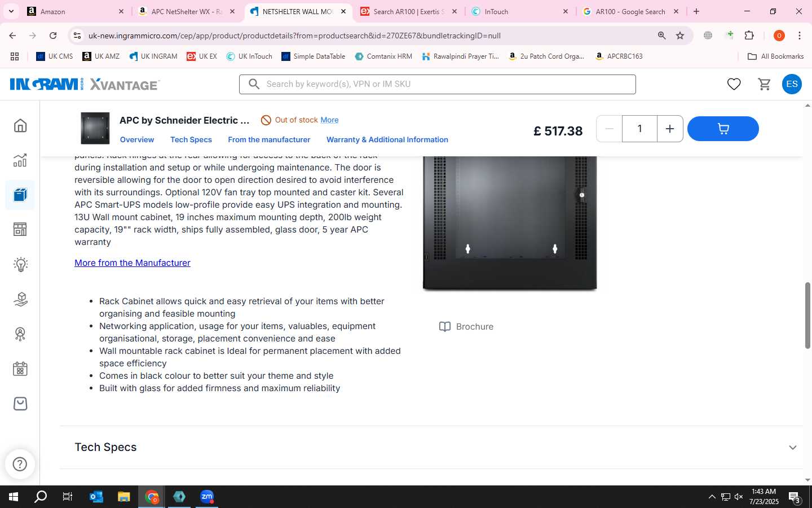Open the ES user profile avatar
Screen dimensions: 812x508
pyautogui.click(x=792, y=84)
